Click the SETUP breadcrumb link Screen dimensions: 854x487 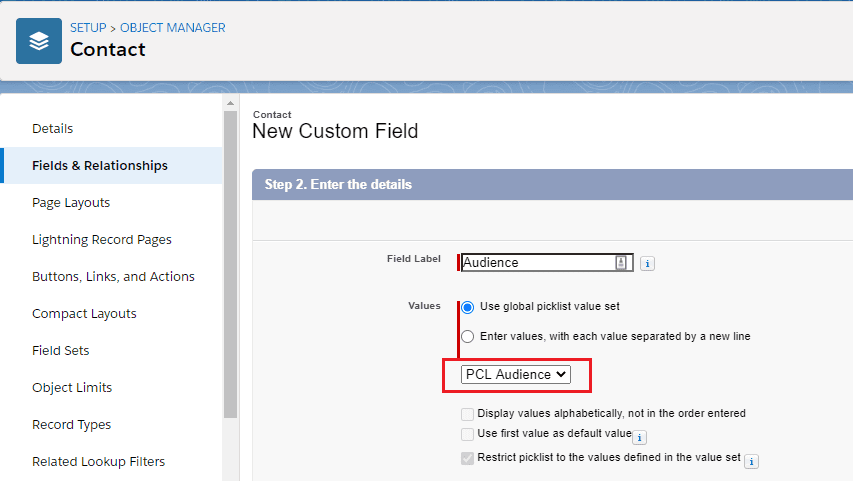pyautogui.click(x=88, y=28)
